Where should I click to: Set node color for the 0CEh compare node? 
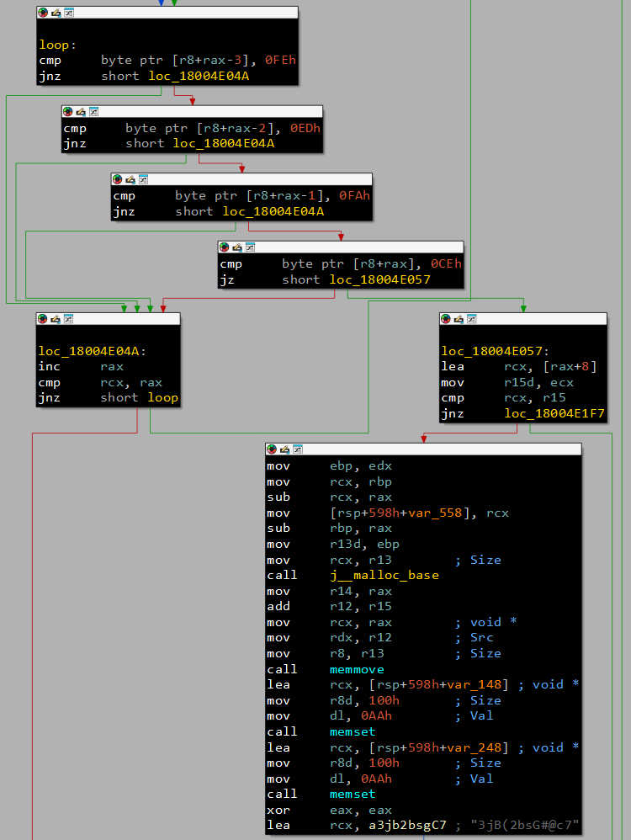[224, 247]
